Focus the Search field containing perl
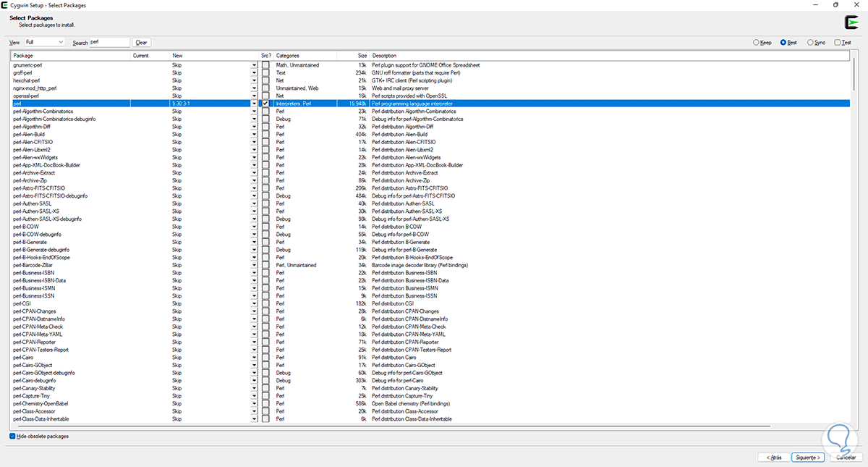 [110, 43]
